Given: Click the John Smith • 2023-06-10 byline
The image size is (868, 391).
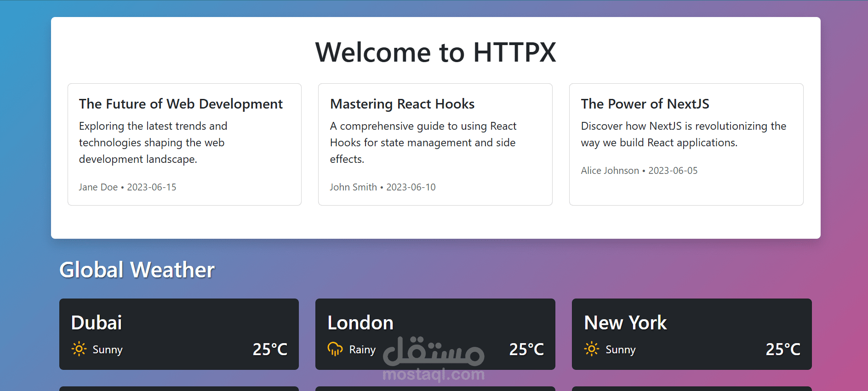Looking at the screenshot, I should tap(383, 187).
